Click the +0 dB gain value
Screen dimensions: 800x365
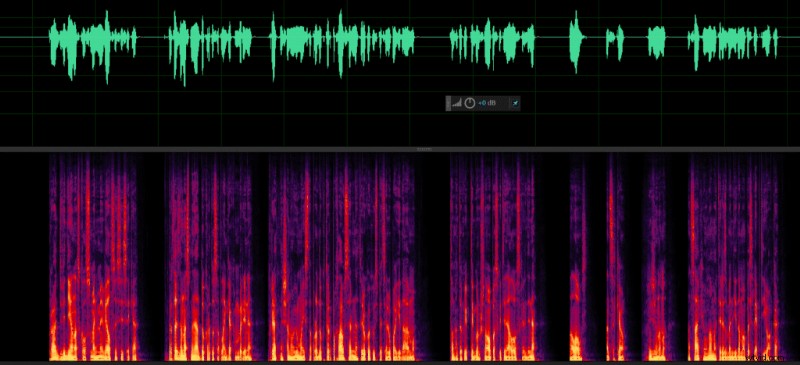[487, 103]
